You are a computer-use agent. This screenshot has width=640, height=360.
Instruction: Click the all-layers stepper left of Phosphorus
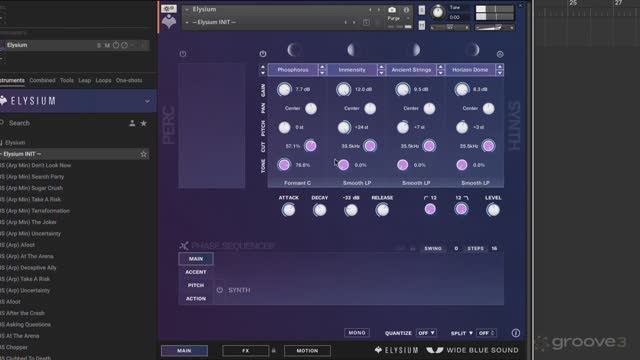263,70
